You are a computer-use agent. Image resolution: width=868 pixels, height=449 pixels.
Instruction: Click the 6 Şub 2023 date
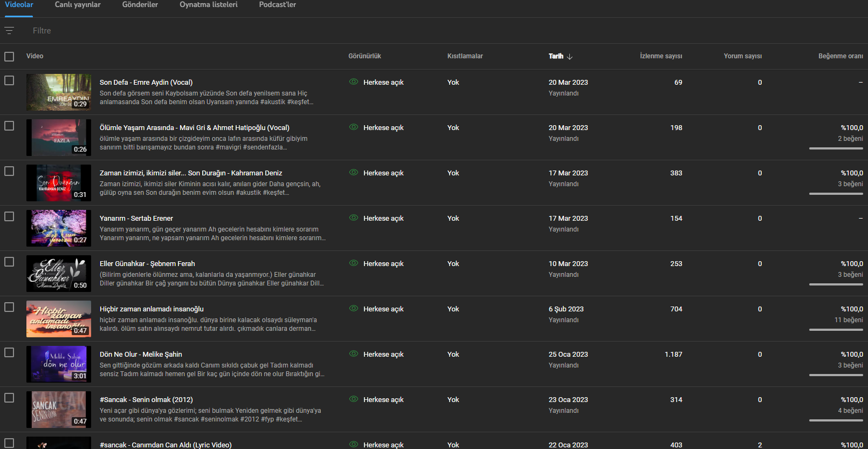pos(566,309)
